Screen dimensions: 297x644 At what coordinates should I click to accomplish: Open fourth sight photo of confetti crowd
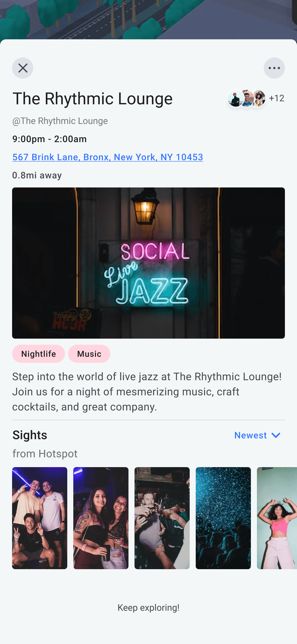(x=223, y=518)
